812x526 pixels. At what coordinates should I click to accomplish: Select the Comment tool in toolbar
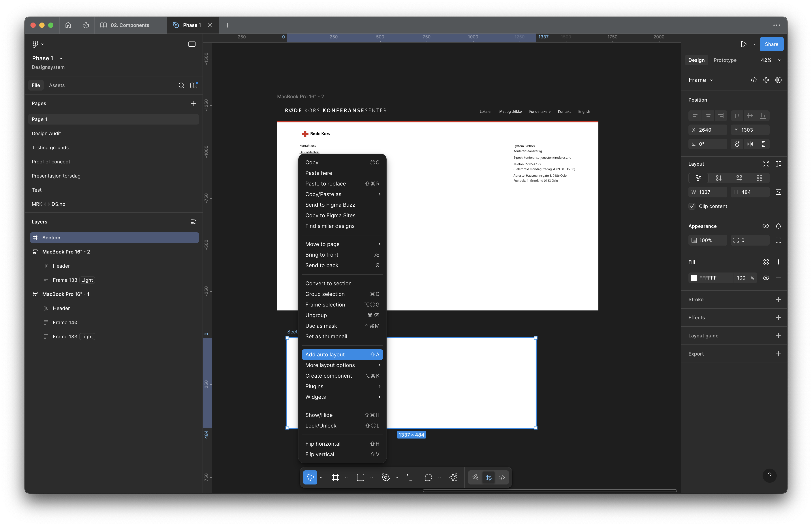pos(428,477)
